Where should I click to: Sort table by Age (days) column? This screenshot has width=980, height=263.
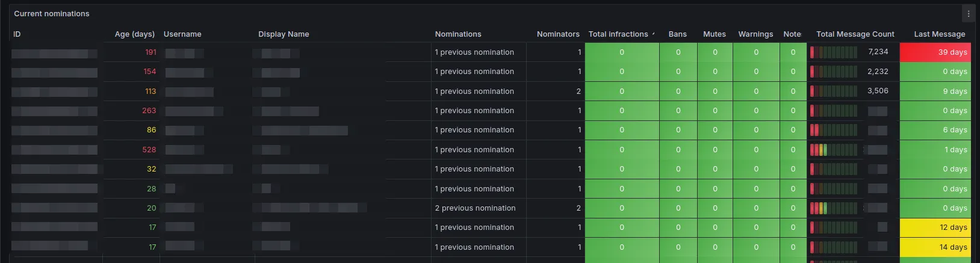135,34
